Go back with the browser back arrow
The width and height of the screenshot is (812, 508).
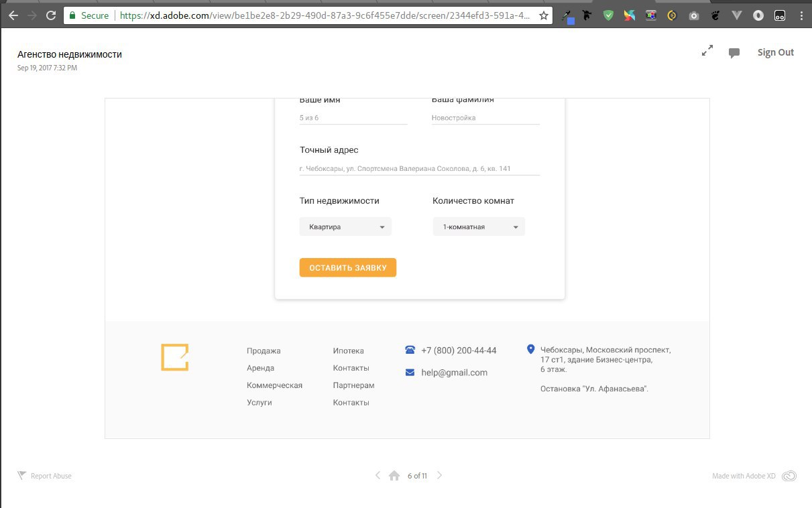click(x=13, y=15)
